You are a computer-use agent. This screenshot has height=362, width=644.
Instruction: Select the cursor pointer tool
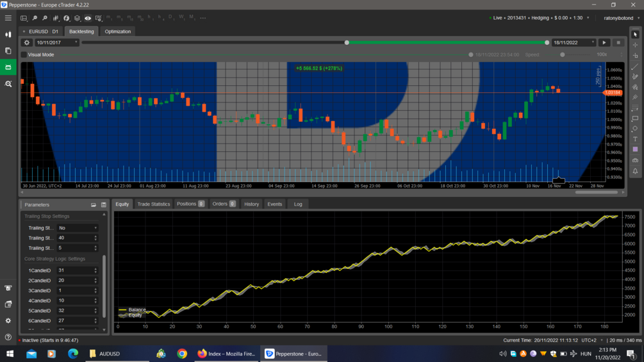click(635, 35)
